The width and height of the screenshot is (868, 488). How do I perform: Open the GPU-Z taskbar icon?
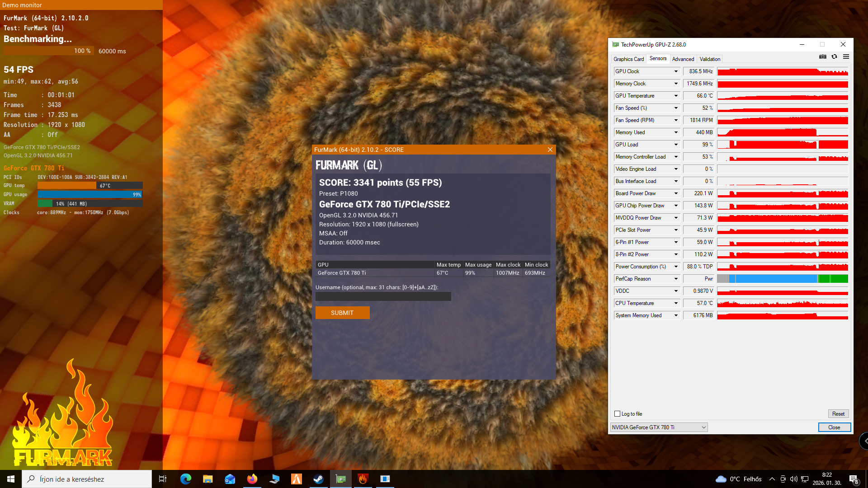[x=341, y=479]
